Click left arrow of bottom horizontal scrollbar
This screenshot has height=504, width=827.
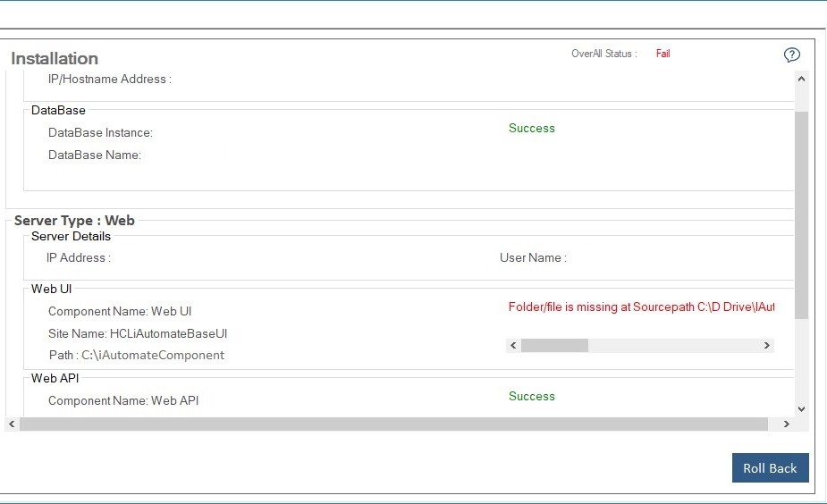click(11, 424)
